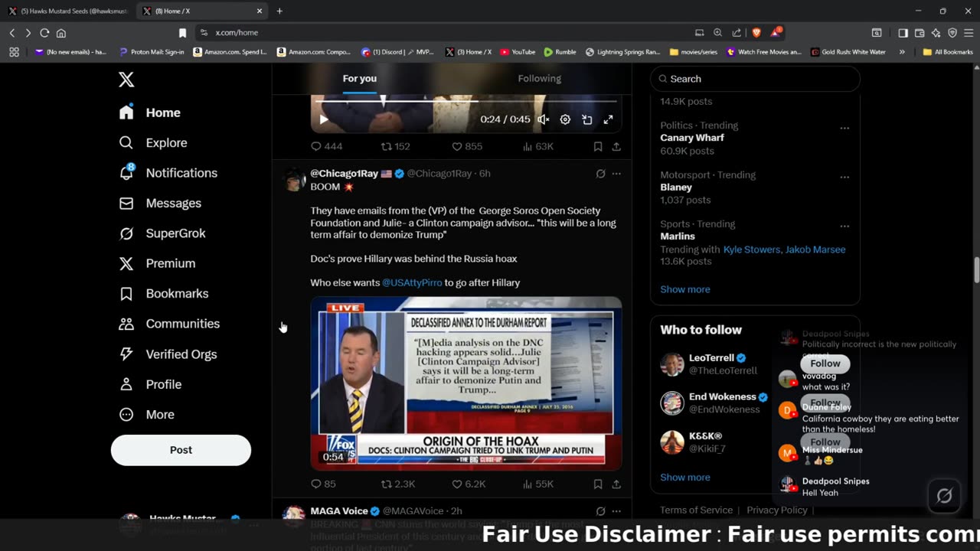Switch to the Following tab

[x=540, y=79]
